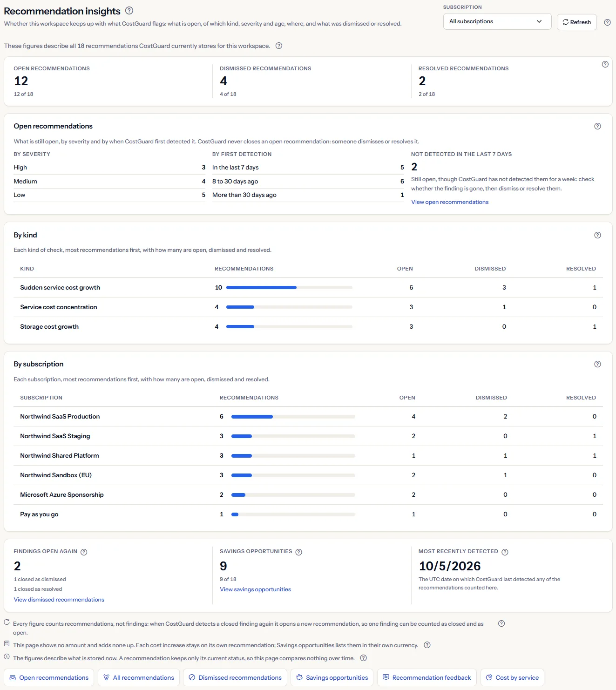Click help icon next to Most recently detected

point(505,552)
